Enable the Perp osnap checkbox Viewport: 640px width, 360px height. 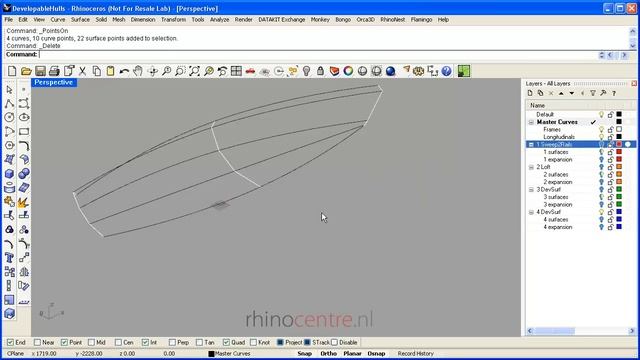pos(172,342)
